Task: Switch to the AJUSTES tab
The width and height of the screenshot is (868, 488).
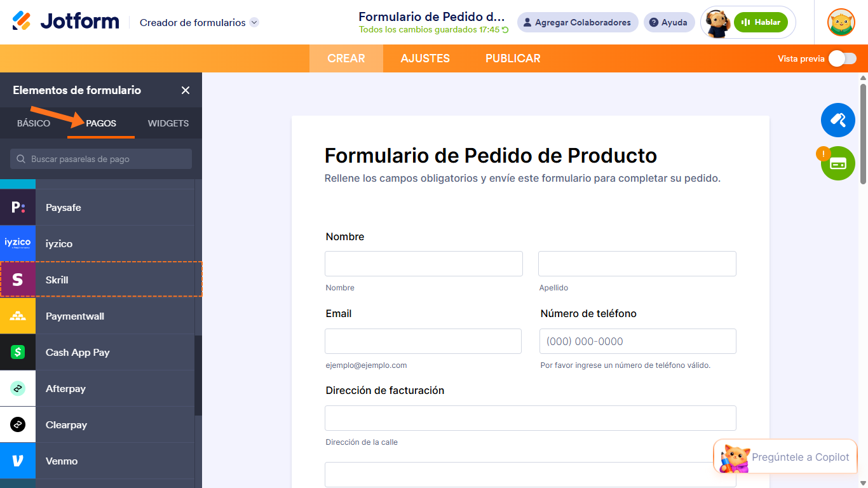Action: [425, 58]
